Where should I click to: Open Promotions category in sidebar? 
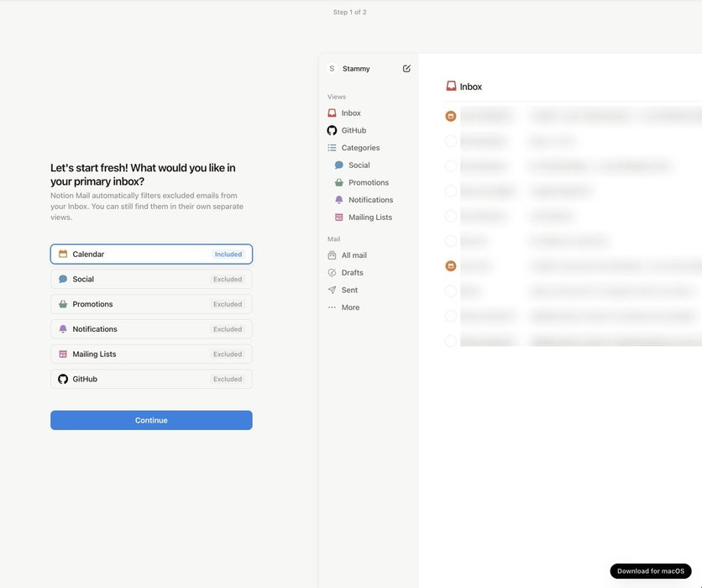pos(369,182)
